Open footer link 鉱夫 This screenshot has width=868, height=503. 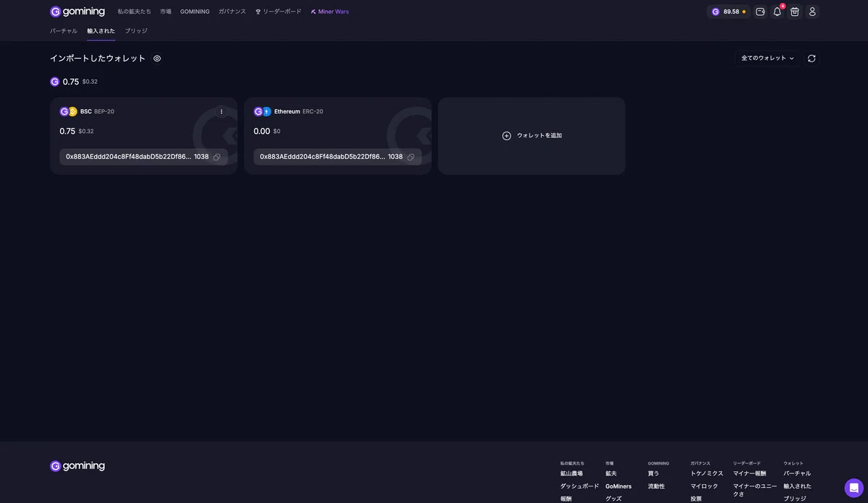(x=611, y=473)
